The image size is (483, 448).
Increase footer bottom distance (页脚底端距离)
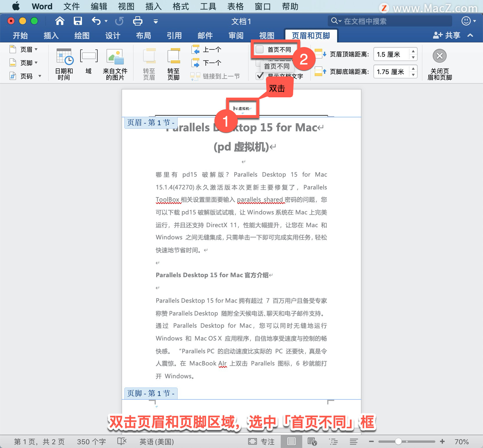pyautogui.click(x=413, y=69)
